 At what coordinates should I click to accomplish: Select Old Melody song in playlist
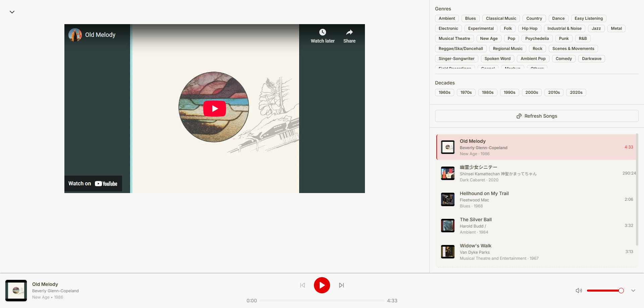pos(536,147)
